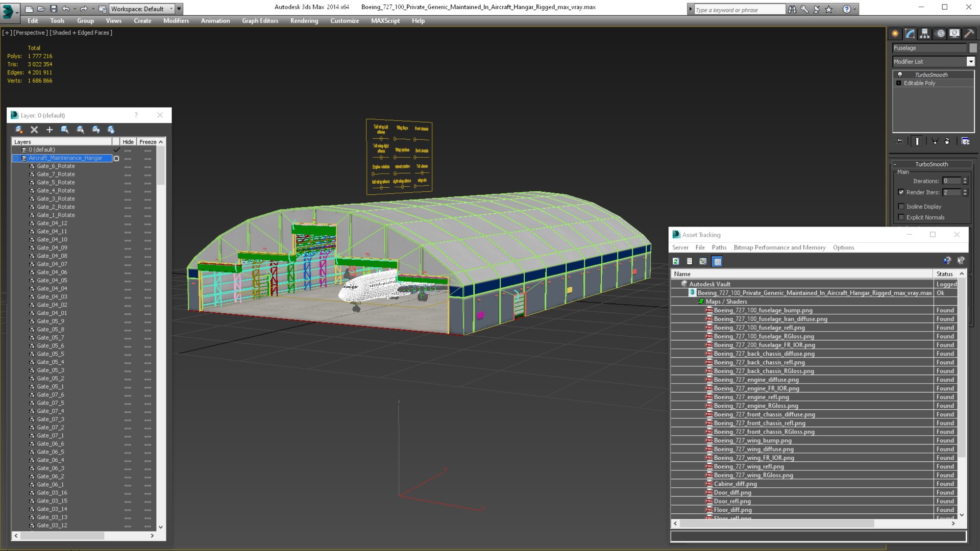This screenshot has height=551, width=980.
Task: Open Bitmap Performance and Memory menu
Action: tap(779, 247)
